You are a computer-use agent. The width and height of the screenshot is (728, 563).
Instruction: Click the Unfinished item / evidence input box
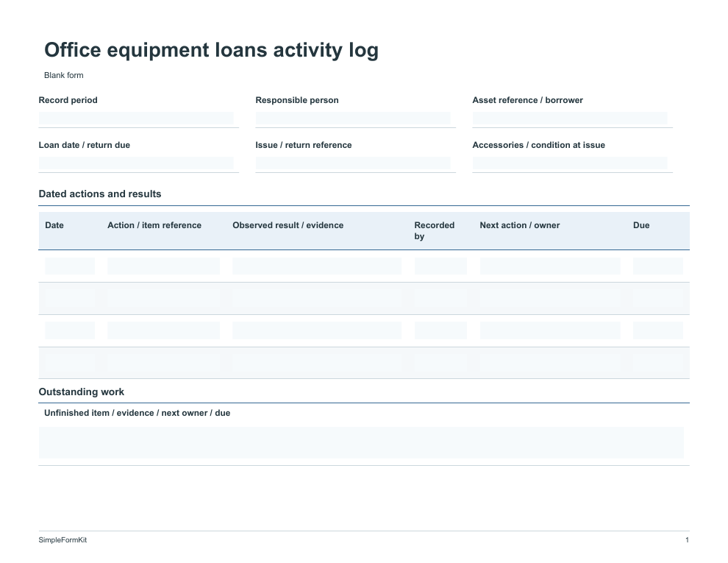click(x=361, y=443)
